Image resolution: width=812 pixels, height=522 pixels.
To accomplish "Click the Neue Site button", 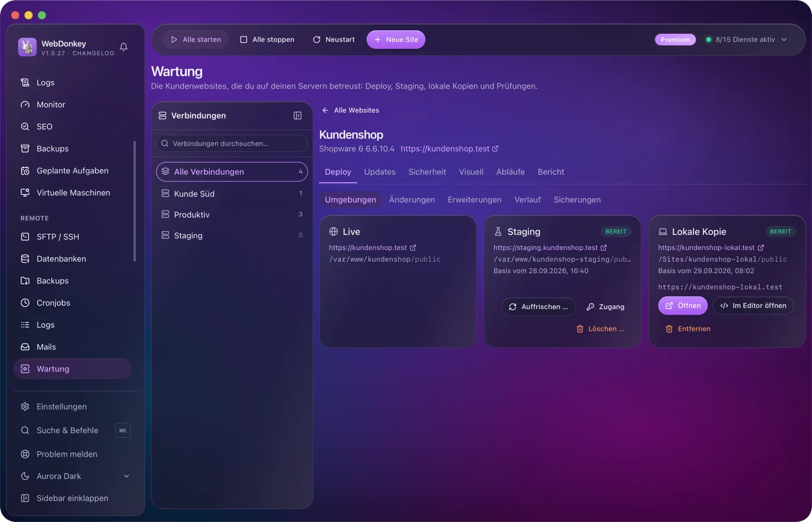I will [x=396, y=39].
